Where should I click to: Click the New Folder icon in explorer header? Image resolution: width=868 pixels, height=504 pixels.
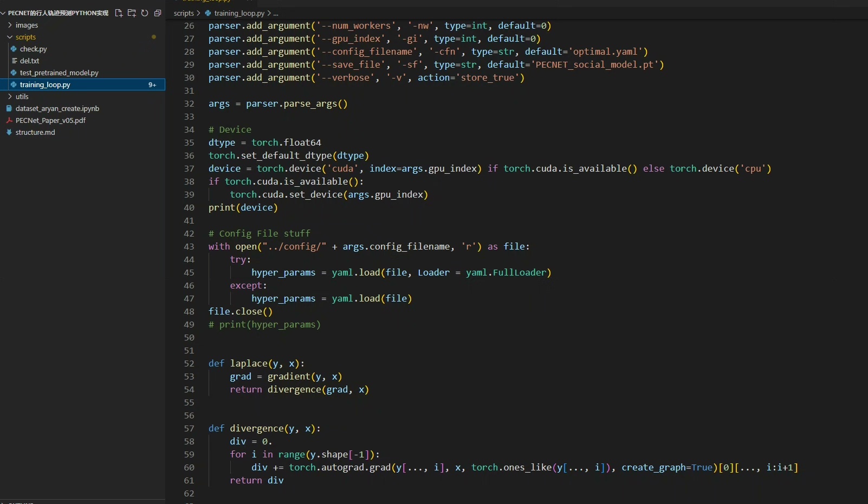pyautogui.click(x=132, y=13)
